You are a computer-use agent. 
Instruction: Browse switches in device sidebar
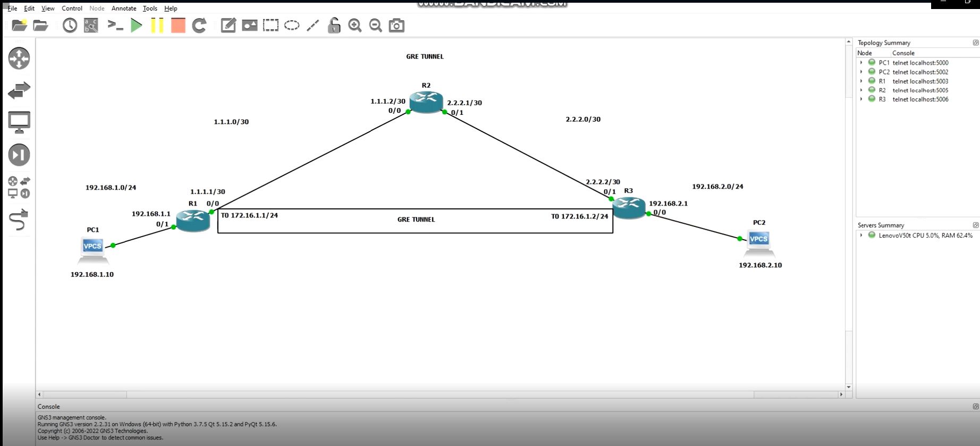point(19,90)
